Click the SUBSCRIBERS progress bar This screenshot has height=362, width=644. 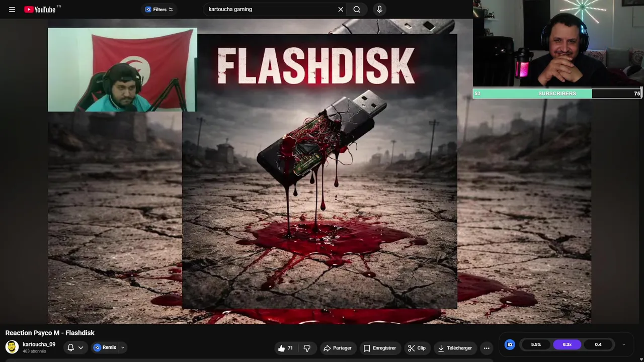(557, 94)
